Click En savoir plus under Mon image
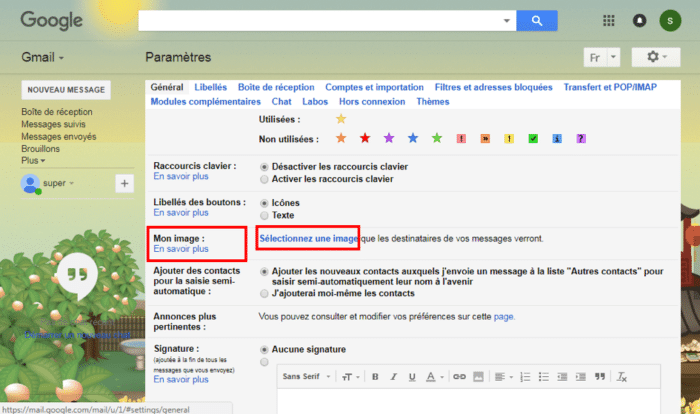The height and width of the screenshot is (414, 700). click(181, 249)
